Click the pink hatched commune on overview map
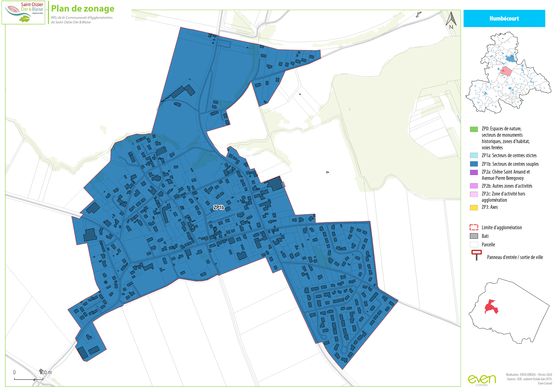 point(506,71)
